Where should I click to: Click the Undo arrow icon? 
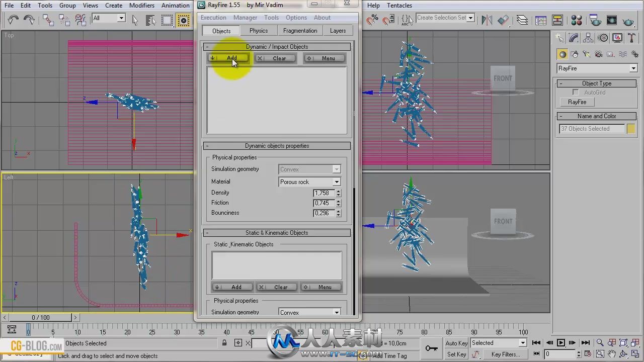[x=13, y=20]
